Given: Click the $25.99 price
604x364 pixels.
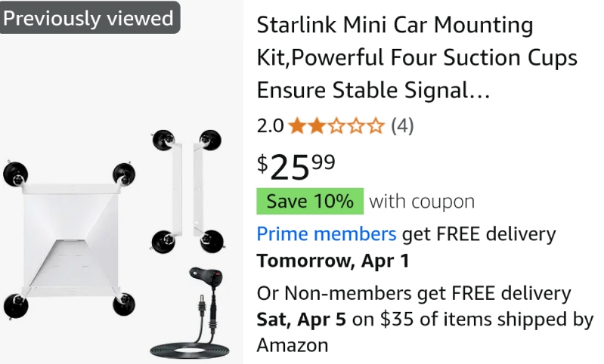Looking at the screenshot, I should point(296,166).
